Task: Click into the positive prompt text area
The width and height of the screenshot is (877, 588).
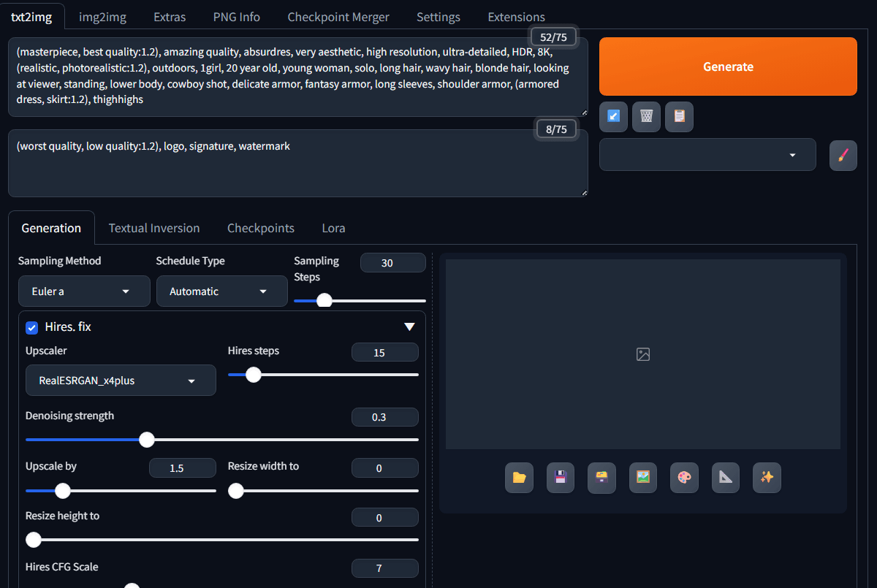Action: [298, 77]
